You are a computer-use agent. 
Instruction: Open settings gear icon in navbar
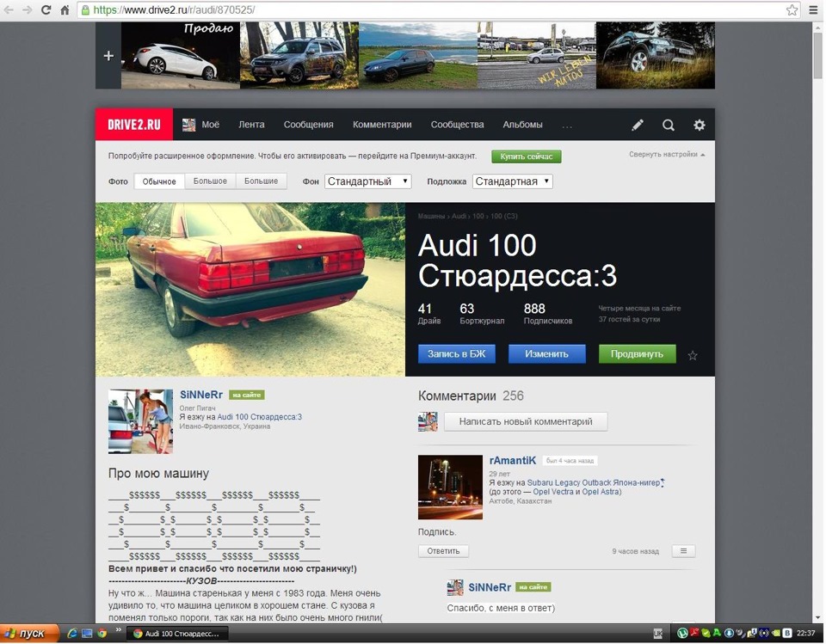(x=699, y=125)
